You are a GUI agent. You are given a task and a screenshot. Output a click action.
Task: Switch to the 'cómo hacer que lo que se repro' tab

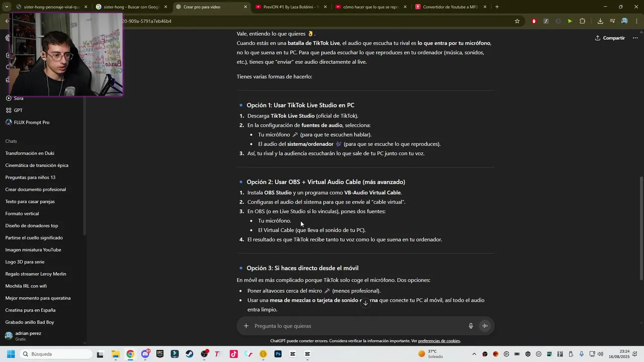[x=370, y=7]
